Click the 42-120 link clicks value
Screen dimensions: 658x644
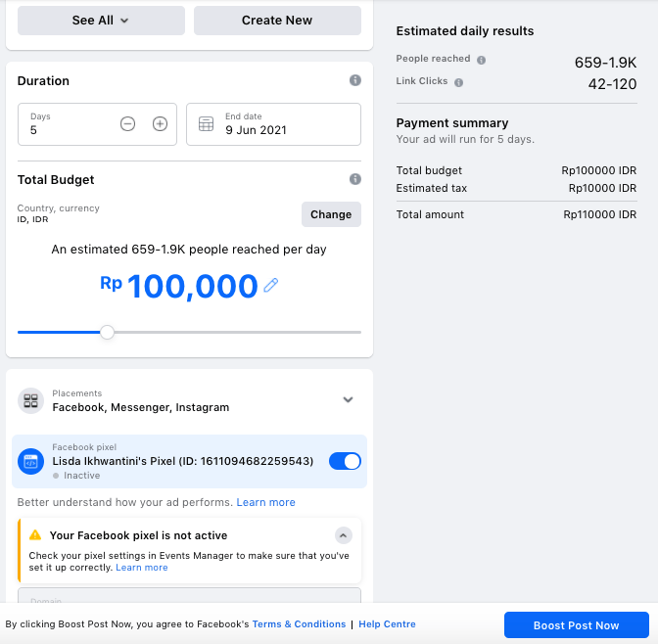click(x=612, y=84)
